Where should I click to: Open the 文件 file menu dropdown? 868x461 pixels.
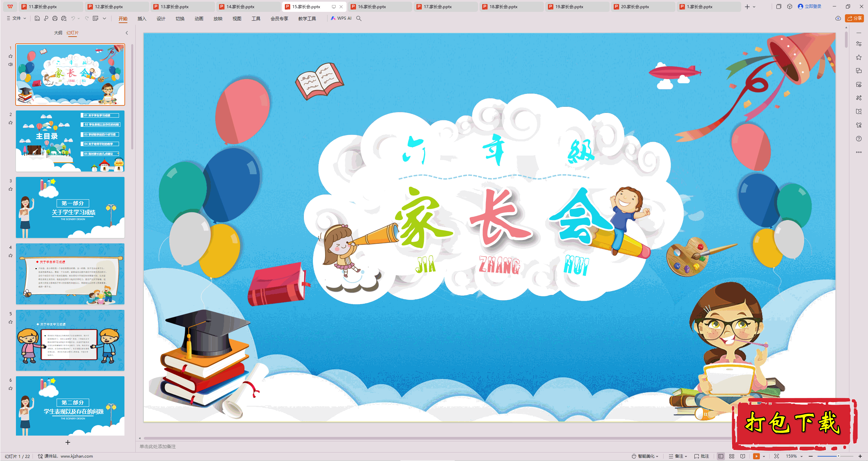click(17, 18)
